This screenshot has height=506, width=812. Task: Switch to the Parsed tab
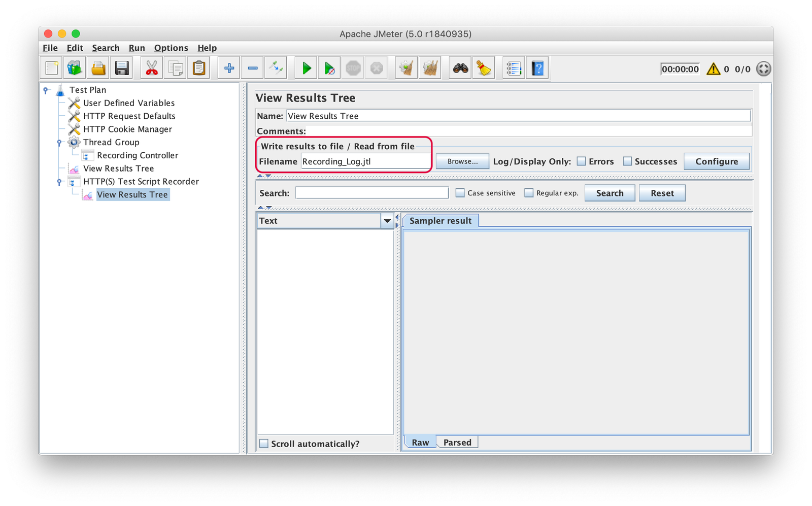click(x=457, y=443)
